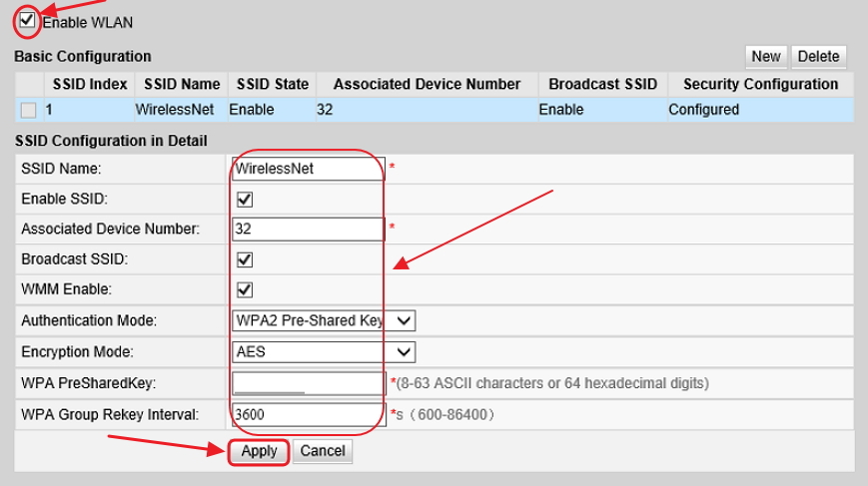Screen dimensions: 868x486
Task: Focus the WPA Group Rekey Interval field
Action: 309,415
